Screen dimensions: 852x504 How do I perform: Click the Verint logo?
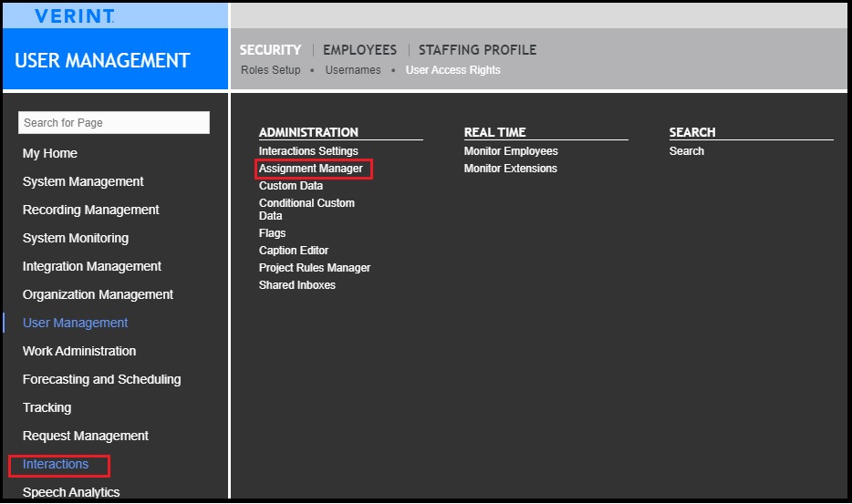[75, 16]
